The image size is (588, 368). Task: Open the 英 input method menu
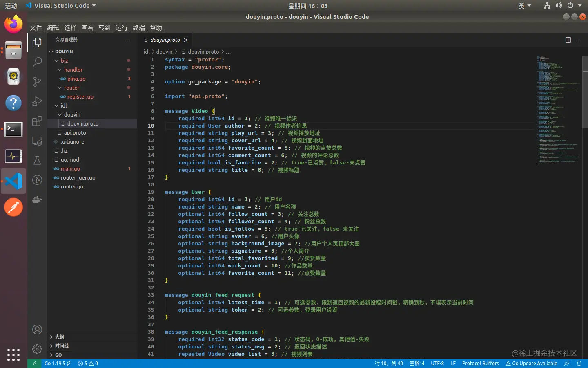[525, 6]
